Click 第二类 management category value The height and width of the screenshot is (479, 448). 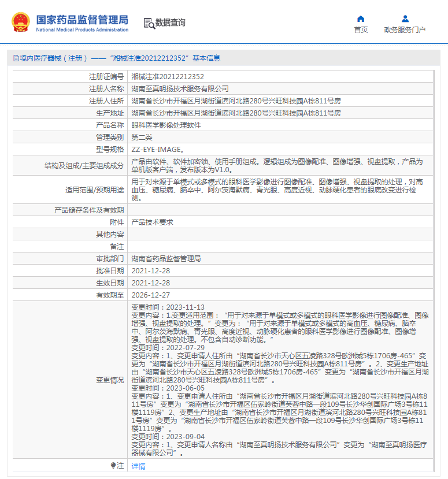[x=142, y=137]
